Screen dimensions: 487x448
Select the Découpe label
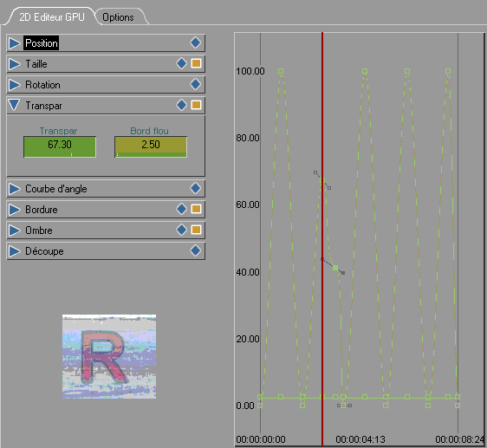click(44, 251)
